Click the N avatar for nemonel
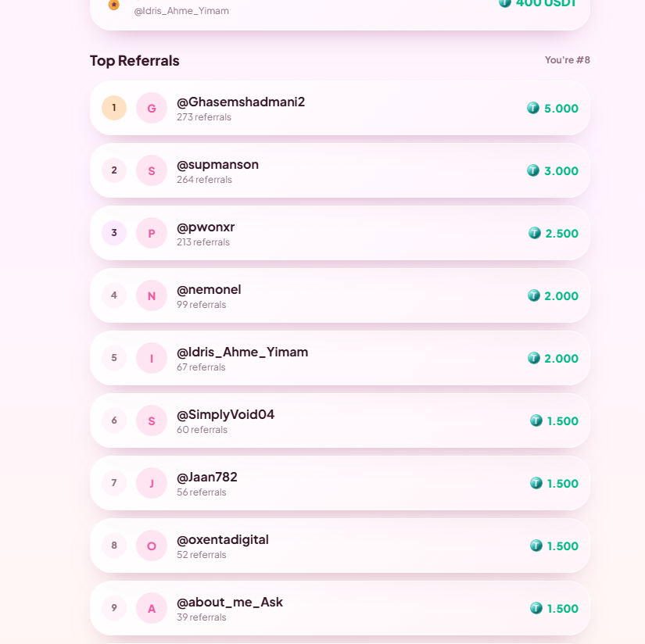The height and width of the screenshot is (644, 645). [152, 295]
